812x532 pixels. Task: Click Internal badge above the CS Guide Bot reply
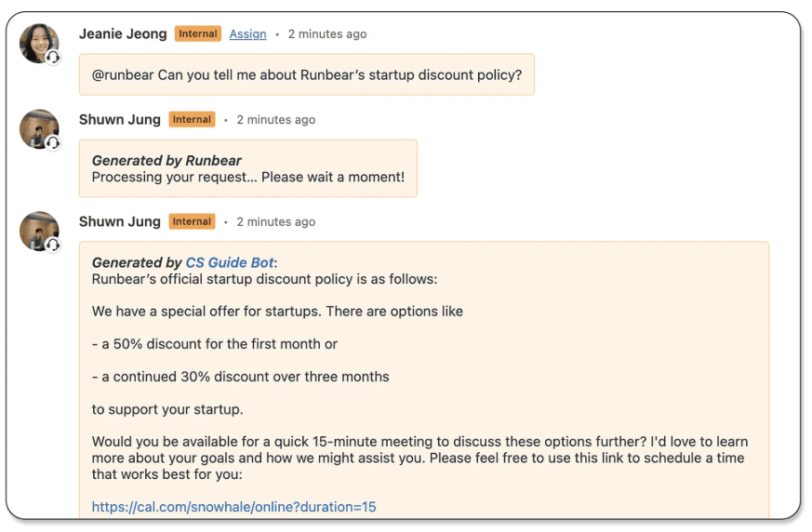tap(192, 222)
